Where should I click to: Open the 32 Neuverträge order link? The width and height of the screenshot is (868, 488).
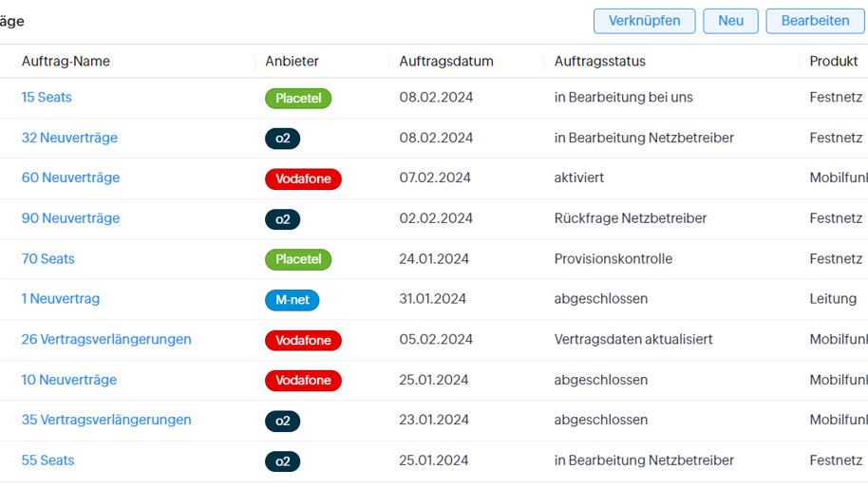(x=69, y=138)
